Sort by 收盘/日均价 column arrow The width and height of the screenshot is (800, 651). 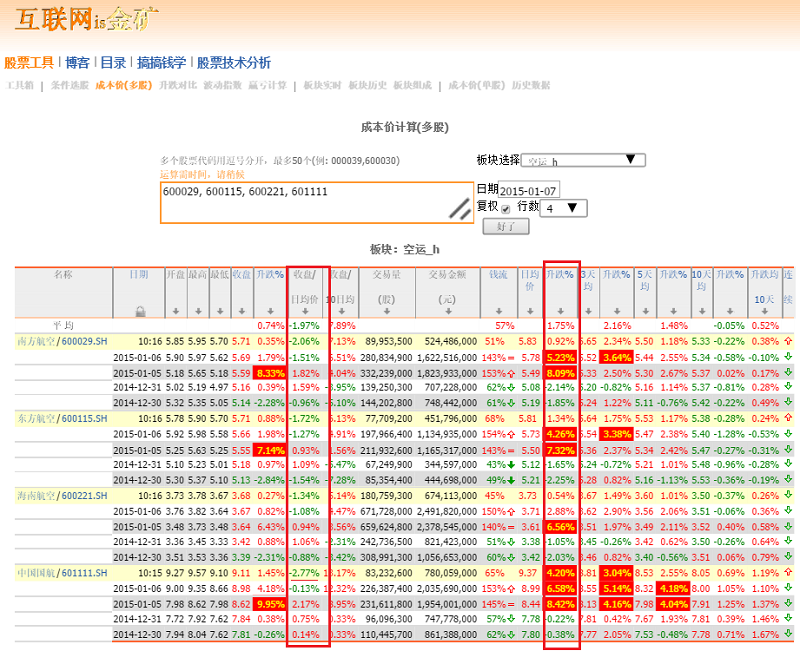[x=305, y=311]
